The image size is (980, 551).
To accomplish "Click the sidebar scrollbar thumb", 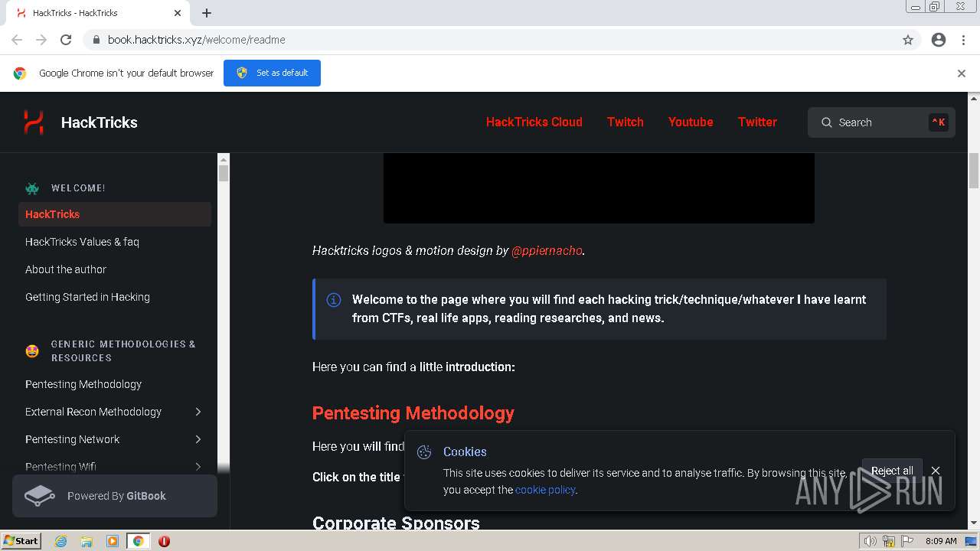I will coord(224,174).
